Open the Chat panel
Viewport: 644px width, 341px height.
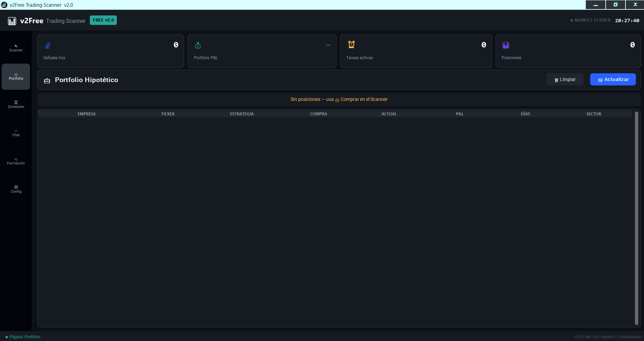coord(16,133)
